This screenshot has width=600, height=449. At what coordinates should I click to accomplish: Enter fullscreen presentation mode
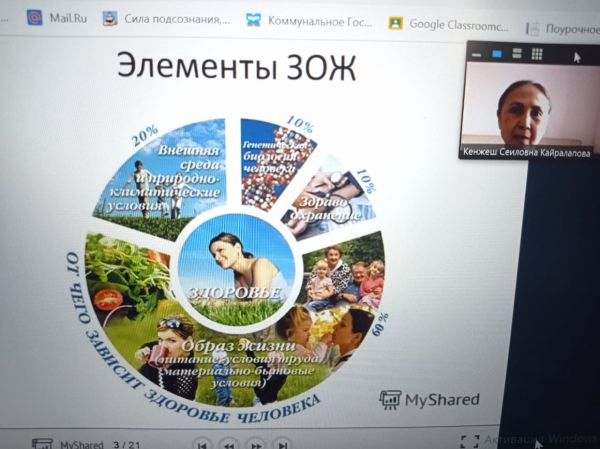468,441
